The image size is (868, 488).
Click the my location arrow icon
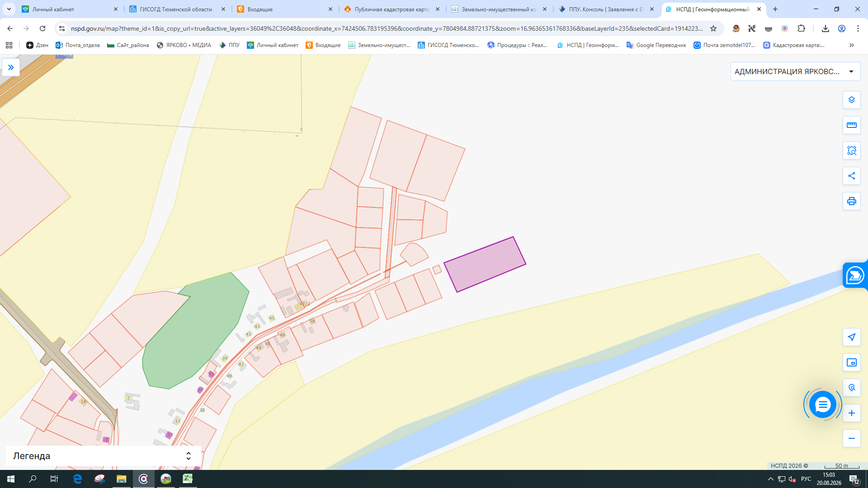(851, 337)
